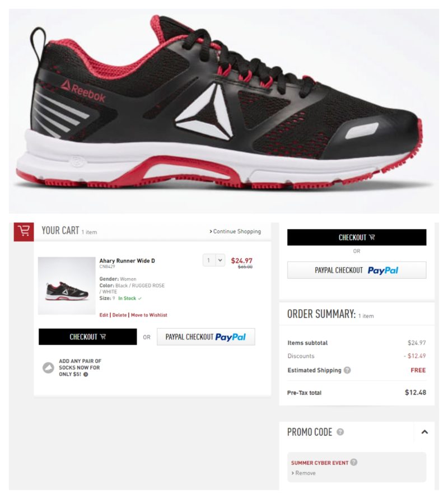Screen dimensions: 448x499
Task: Click the green In Stock checkmark
Action: (x=139, y=298)
